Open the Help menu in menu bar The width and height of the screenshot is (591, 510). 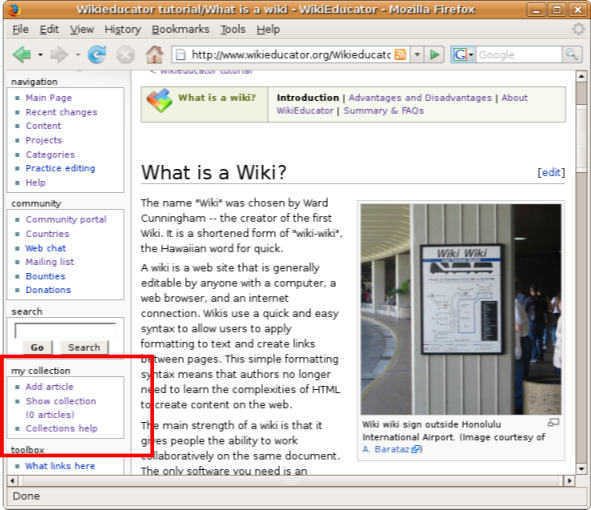[268, 29]
